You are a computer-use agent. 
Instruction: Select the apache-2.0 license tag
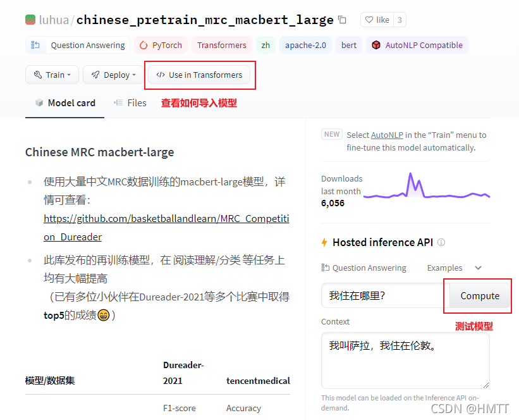(x=305, y=45)
